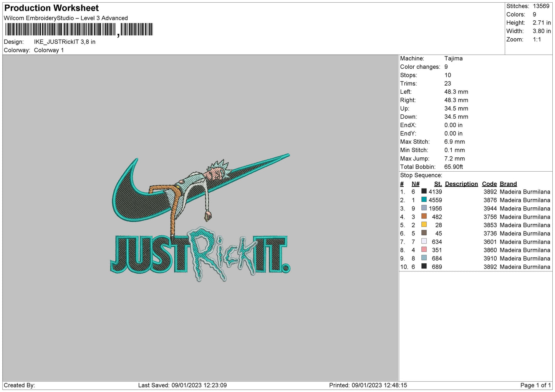
Task: Click the Page 1 of 1 indicator
Action: coord(535,385)
